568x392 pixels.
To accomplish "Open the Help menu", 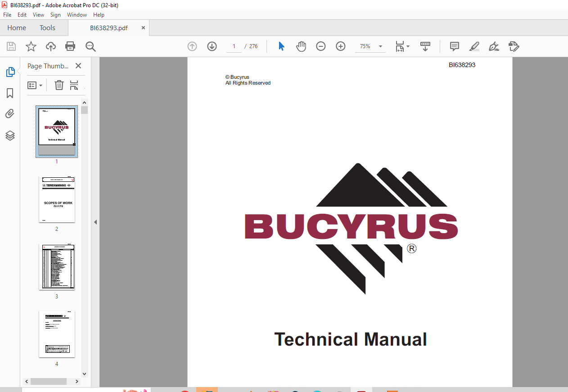I will pos(99,15).
